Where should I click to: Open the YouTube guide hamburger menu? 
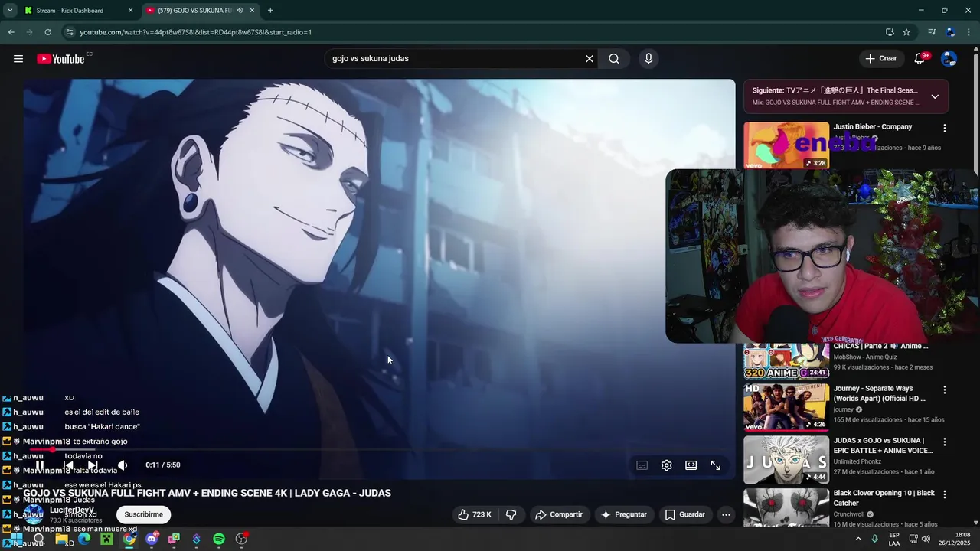tap(18, 59)
